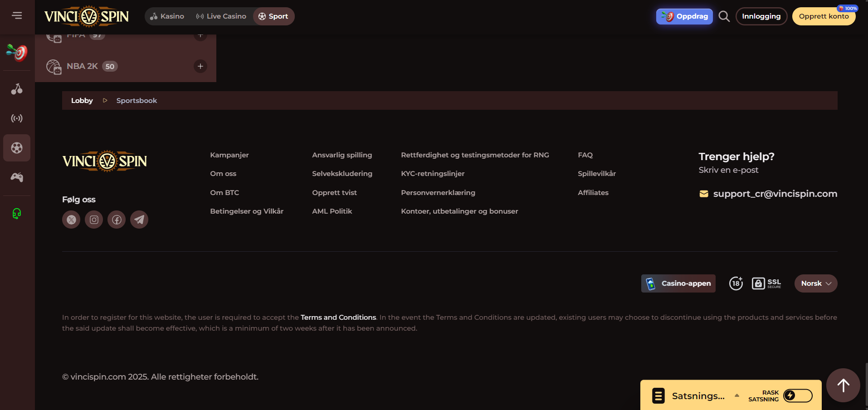868x410 pixels.
Task: Expand the FIFA plus button
Action: (x=200, y=36)
